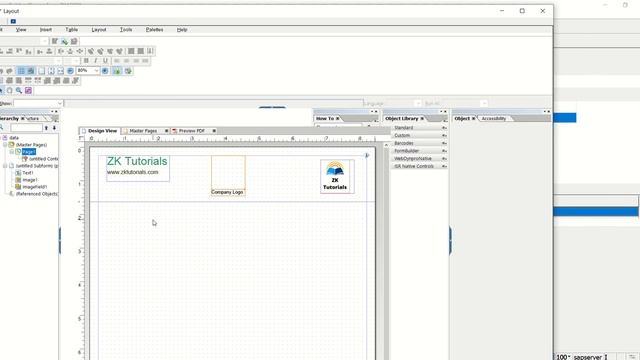Click the justify paragraph icon
This screenshot has width=640, height=360.
[x=145, y=61]
